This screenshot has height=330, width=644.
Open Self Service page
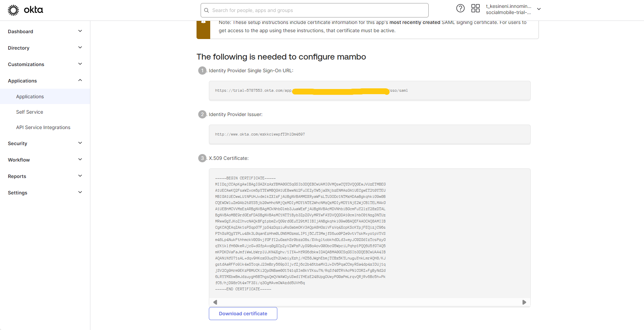tap(29, 112)
